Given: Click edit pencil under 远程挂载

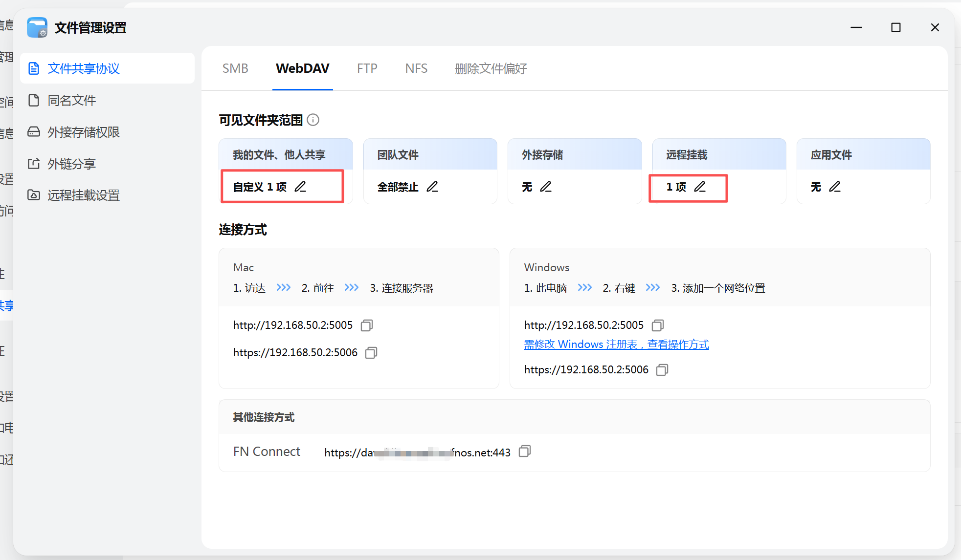Looking at the screenshot, I should 700,187.
